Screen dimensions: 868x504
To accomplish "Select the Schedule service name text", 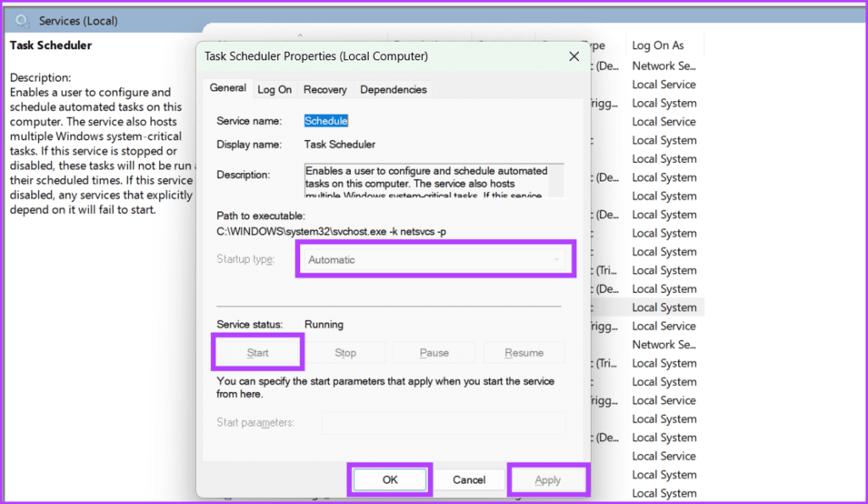I will (325, 120).
